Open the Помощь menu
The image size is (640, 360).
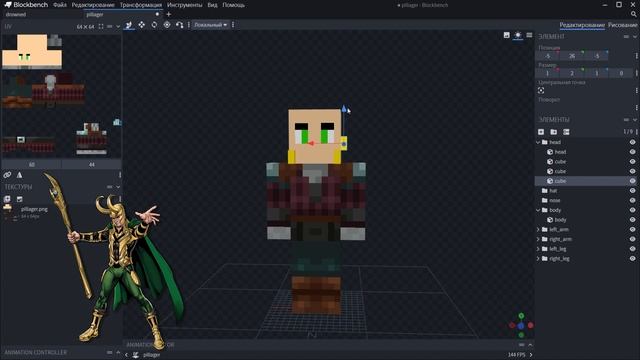[x=233, y=5]
